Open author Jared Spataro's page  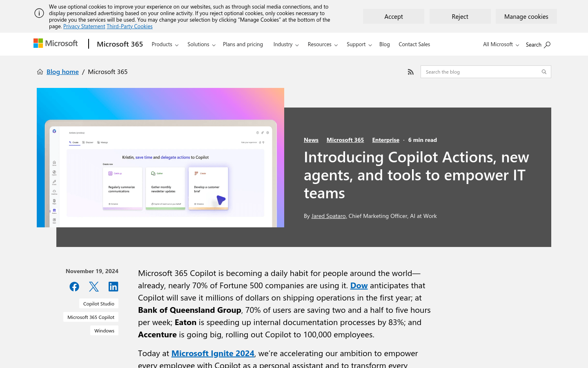pos(329,216)
